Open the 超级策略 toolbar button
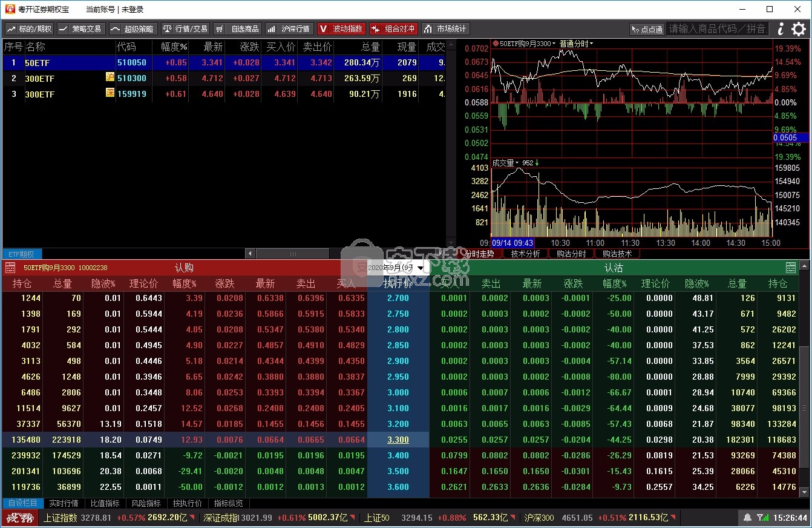The width and height of the screenshot is (812, 528). pos(133,29)
